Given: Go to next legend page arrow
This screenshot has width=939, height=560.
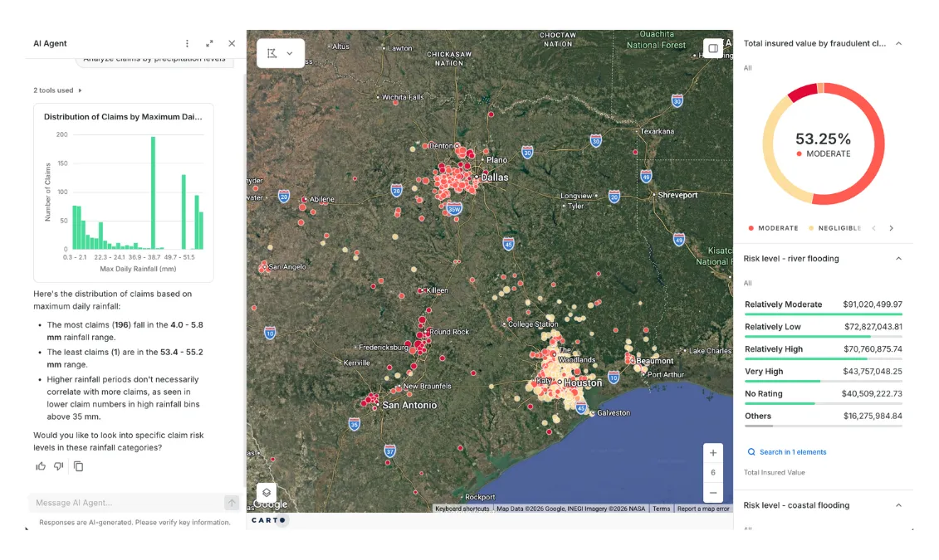Looking at the screenshot, I should tap(891, 228).
